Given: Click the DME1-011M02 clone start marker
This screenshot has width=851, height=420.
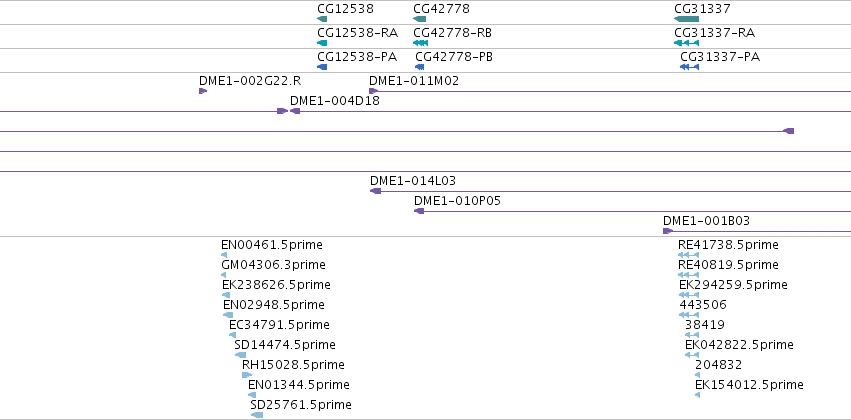Looking at the screenshot, I should pyautogui.click(x=373, y=91).
